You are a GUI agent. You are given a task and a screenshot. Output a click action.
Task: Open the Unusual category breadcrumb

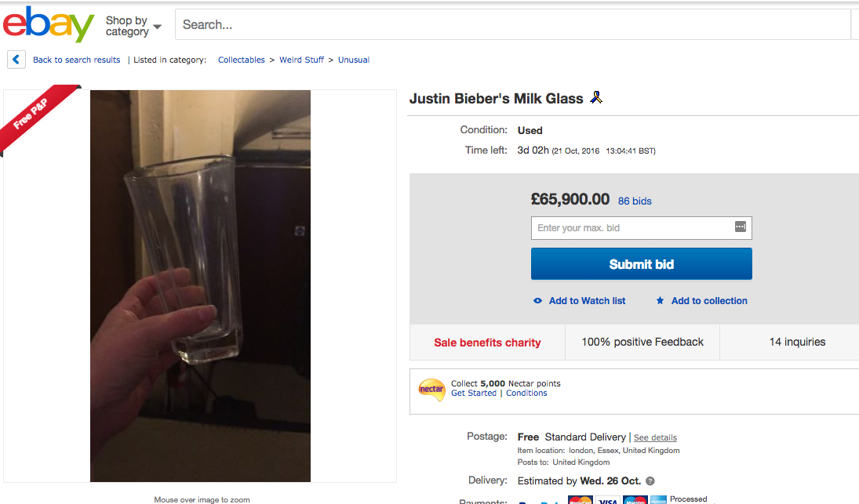pos(354,60)
